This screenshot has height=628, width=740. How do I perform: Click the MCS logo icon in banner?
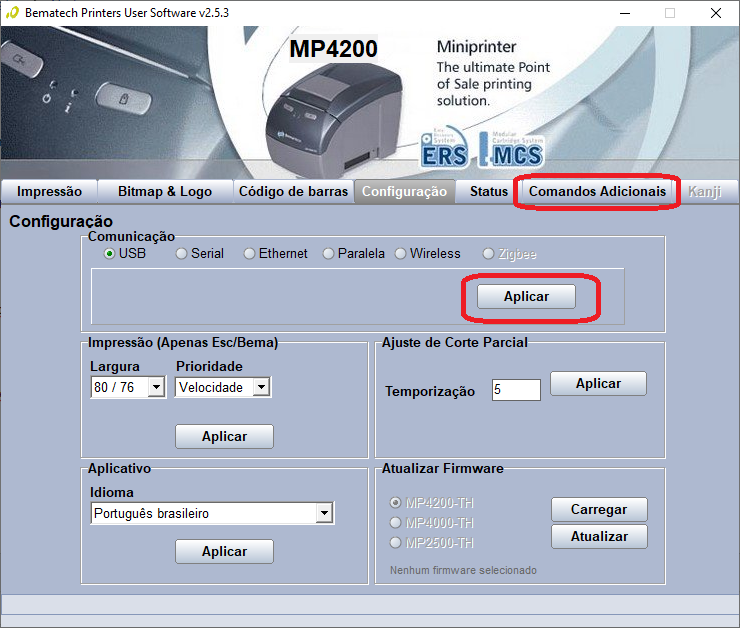pos(512,149)
